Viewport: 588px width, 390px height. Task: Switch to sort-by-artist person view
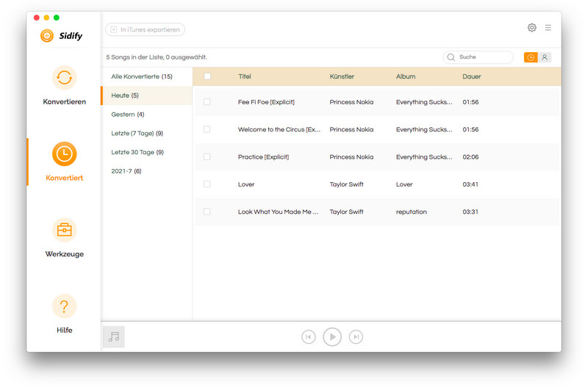[x=545, y=57]
